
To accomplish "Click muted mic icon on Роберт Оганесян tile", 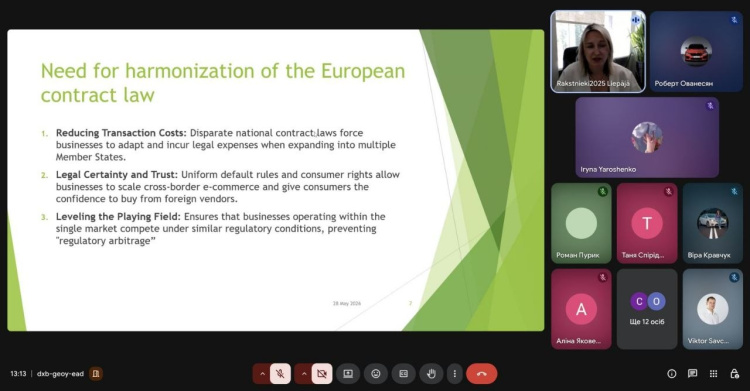I will (x=734, y=20).
